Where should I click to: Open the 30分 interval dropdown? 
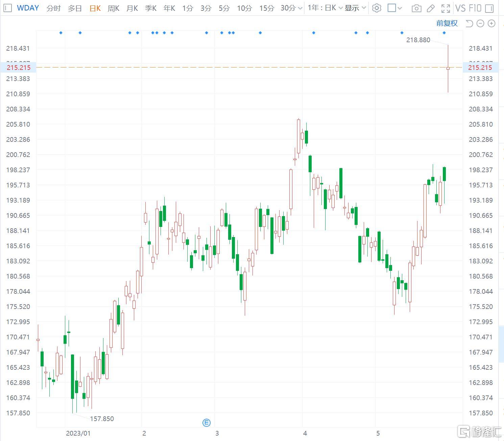click(x=290, y=8)
